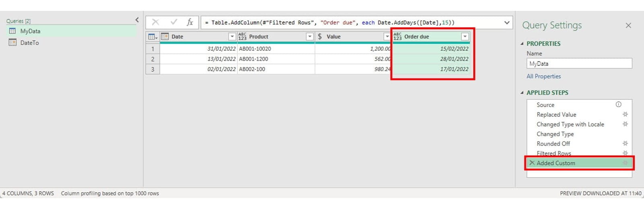Select the Changed Type applied step
Image resolution: width=644 pixels, height=209 pixels.
point(555,134)
